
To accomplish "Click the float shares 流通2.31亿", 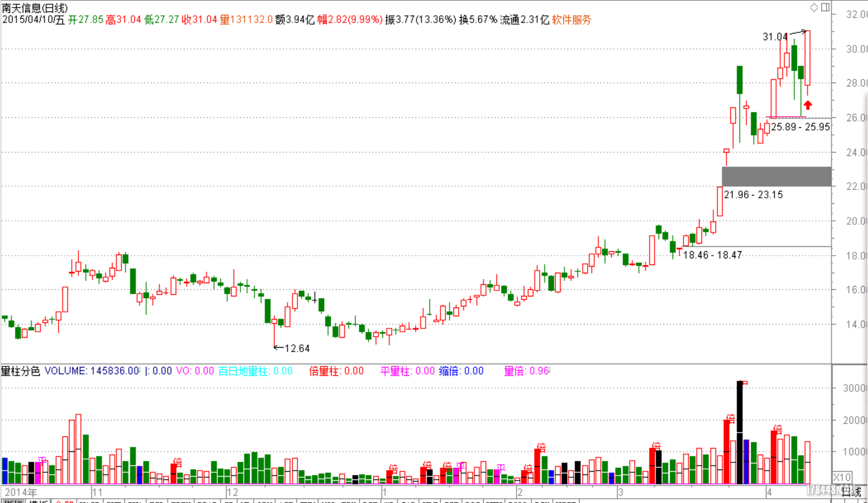I will (x=525, y=20).
